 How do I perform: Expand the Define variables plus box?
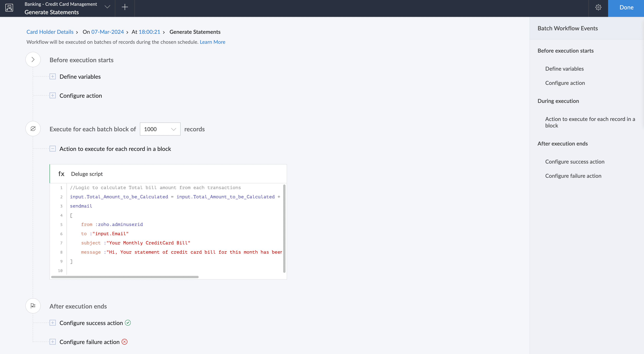coord(52,76)
